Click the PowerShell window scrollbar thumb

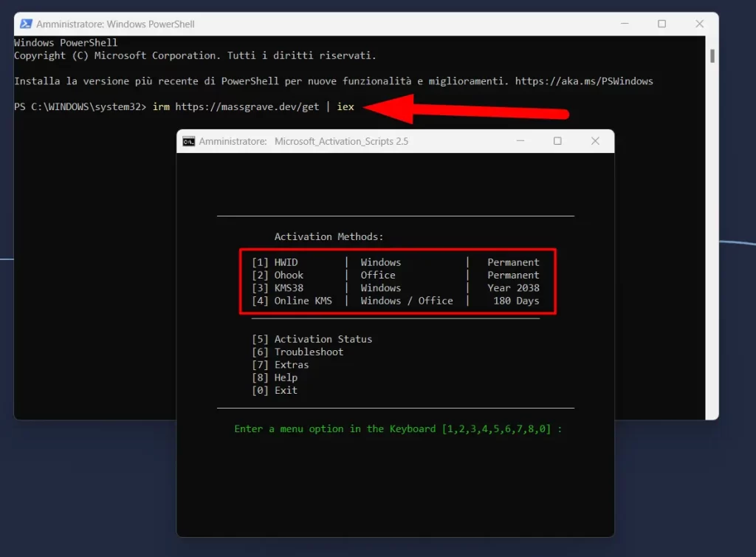pos(712,56)
